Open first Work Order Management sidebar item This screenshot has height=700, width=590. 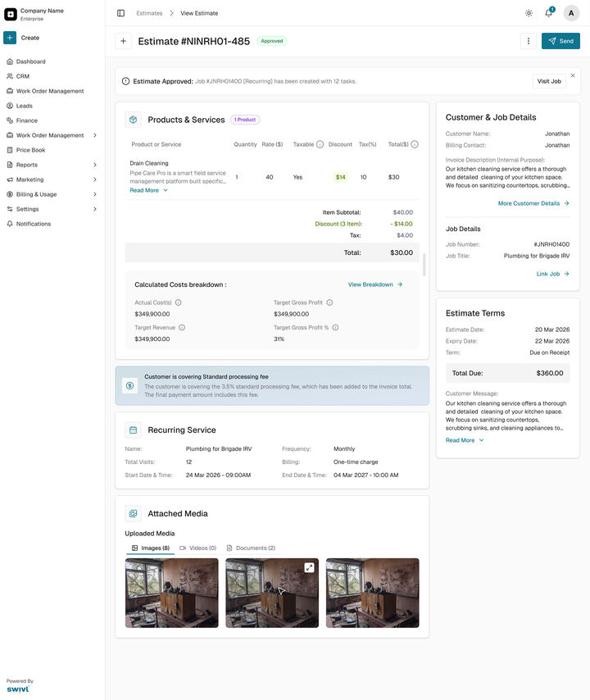(x=50, y=91)
